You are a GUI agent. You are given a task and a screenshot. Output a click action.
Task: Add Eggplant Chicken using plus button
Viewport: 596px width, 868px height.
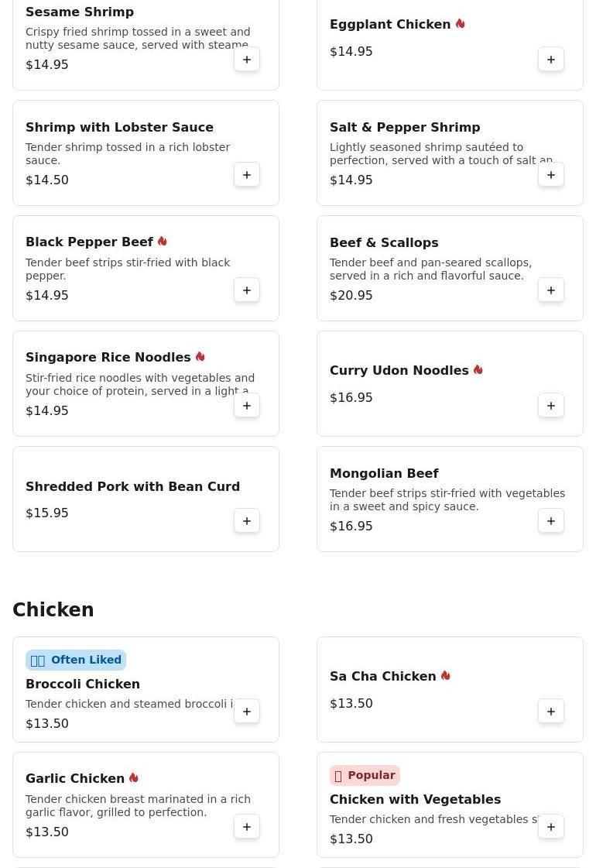[x=550, y=59]
